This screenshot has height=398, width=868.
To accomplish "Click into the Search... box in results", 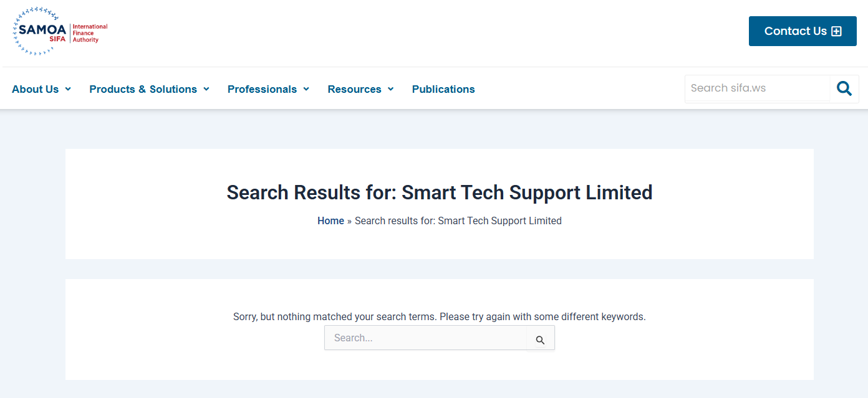I will coord(425,338).
